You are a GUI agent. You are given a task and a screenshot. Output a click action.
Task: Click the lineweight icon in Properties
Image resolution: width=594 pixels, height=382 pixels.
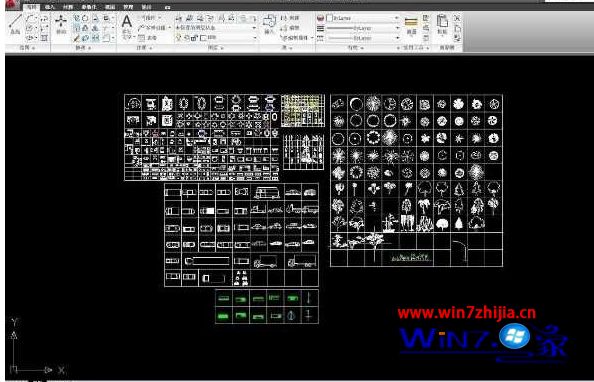[320, 28]
